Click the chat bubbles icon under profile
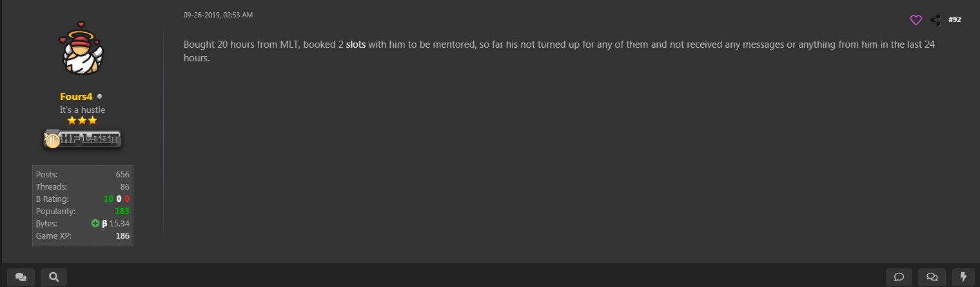 21,277
